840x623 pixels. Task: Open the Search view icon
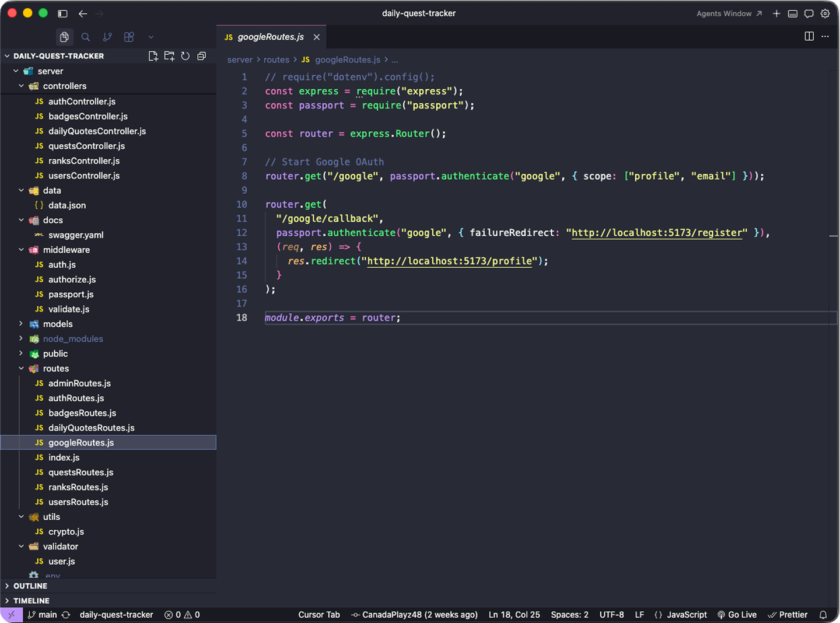pyautogui.click(x=86, y=37)
